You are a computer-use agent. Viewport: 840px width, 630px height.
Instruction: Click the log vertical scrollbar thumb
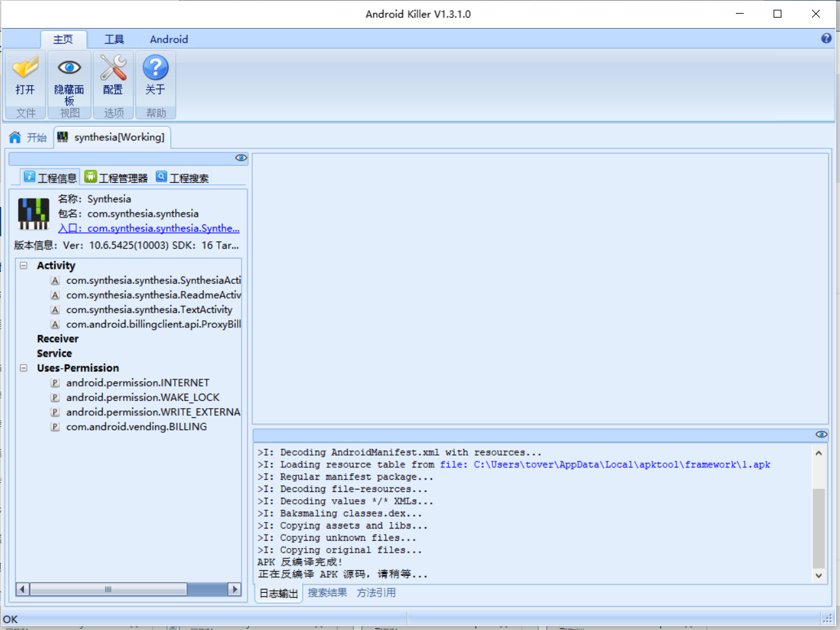tap(819, 528)
